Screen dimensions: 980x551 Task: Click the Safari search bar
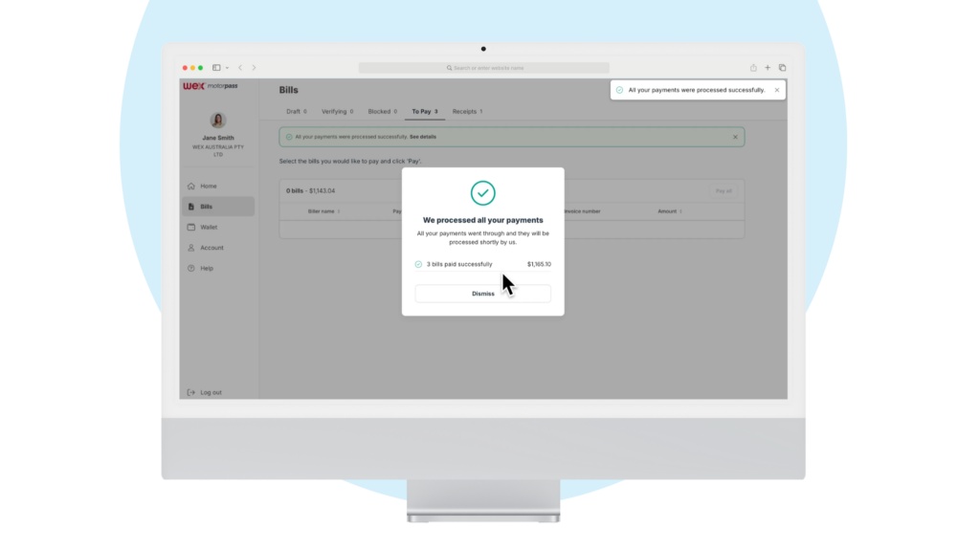483,67
